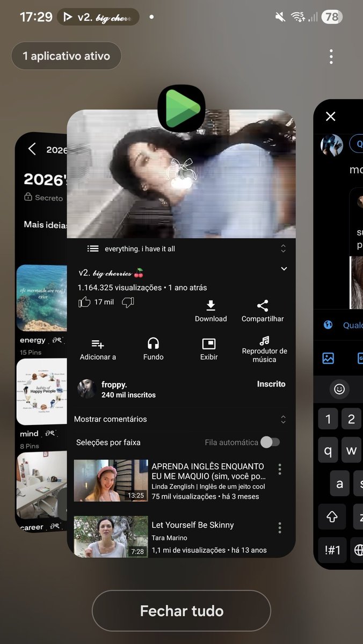
Task: Tap the Fundo headphones icon
Action: click(x=154, y=343)
